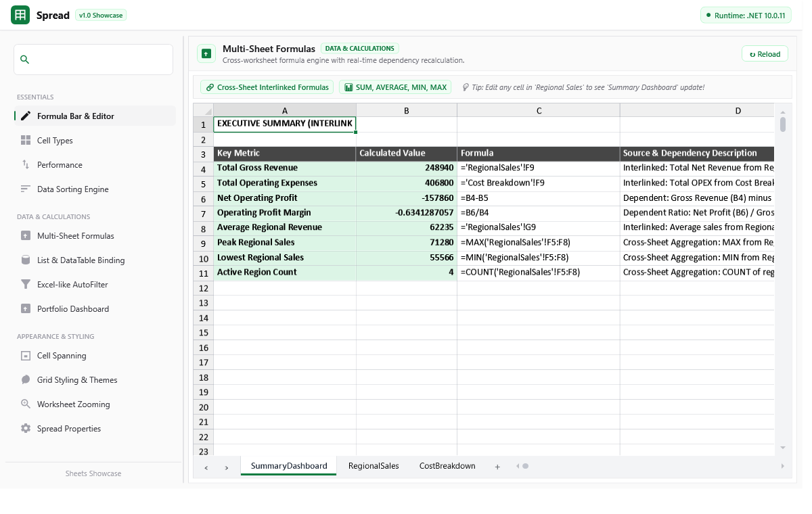Select the ='Cost Breakdown'!F9 cell
Viewport: 812px width, 514px height.
pyautogui.click(x=539, y=183)
